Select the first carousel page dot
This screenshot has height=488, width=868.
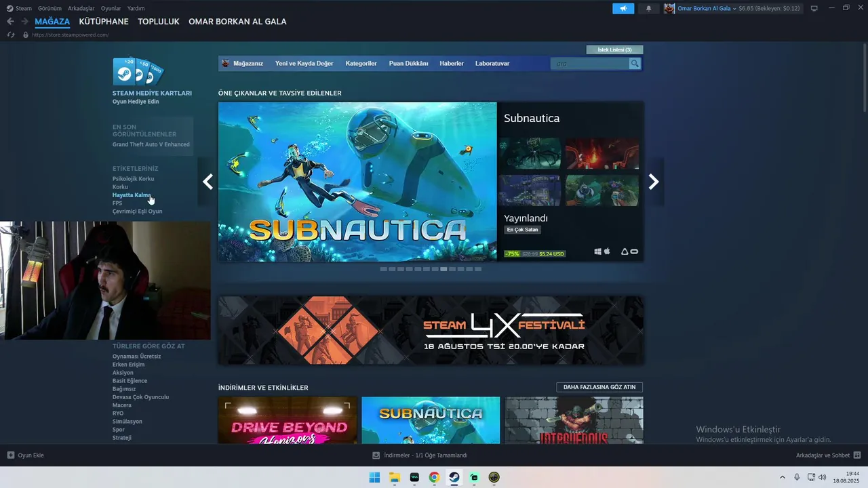pos(384,269)
